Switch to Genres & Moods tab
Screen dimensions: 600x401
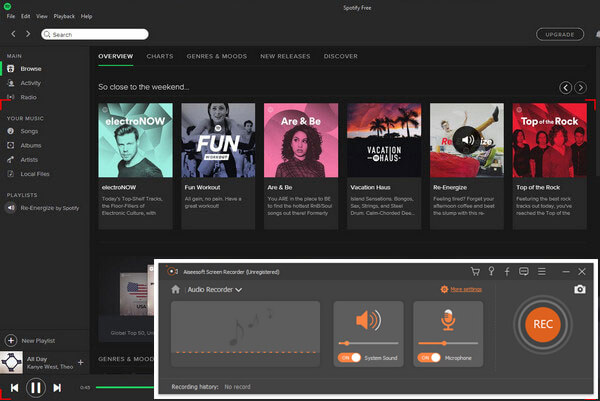[x=217, y=56]
